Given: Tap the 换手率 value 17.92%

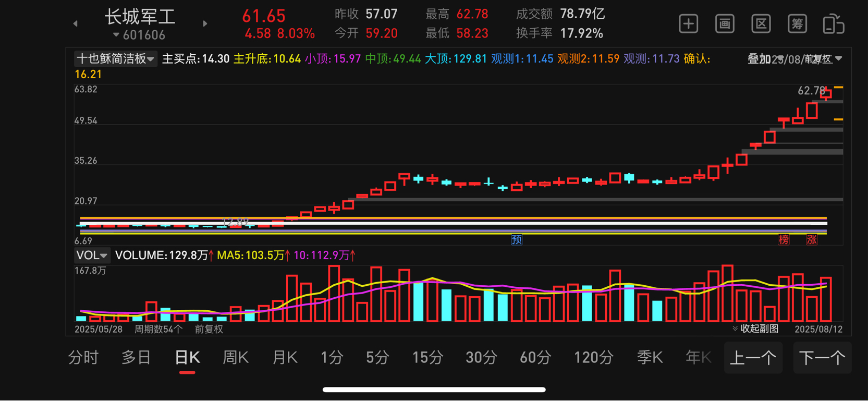Looking at the screenshot, I should 582,33.
